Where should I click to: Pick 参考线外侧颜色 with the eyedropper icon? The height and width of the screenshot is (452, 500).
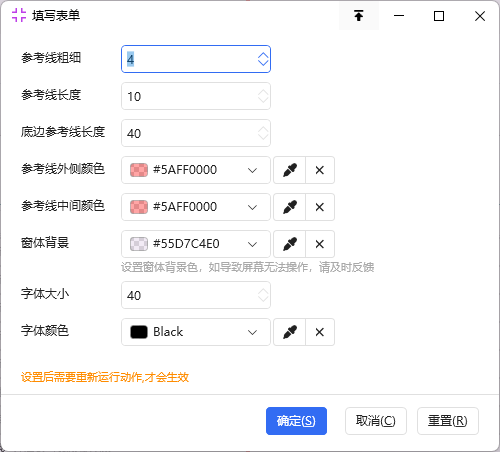[290, 170]
